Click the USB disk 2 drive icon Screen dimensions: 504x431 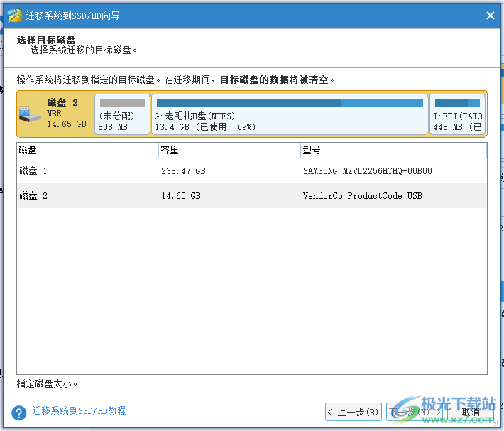click(x=30, y=114)
